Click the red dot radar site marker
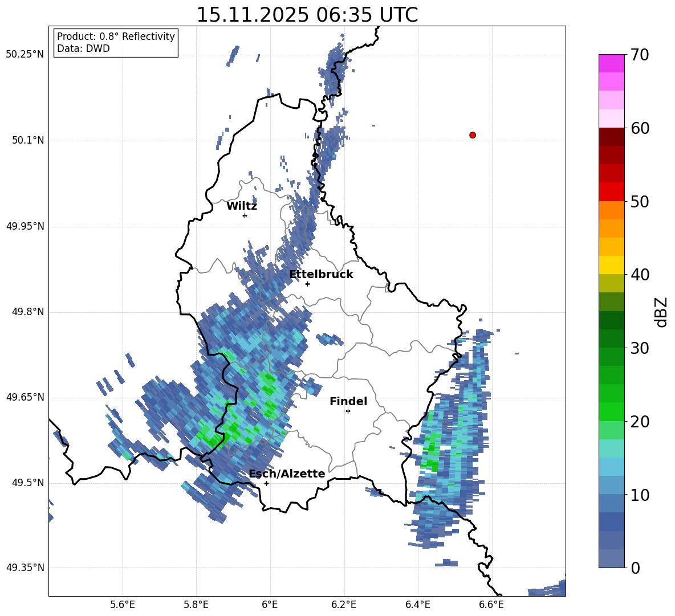The width and height of the screenshot is (675, 616). pyautogui.click(x=473, y=135)
